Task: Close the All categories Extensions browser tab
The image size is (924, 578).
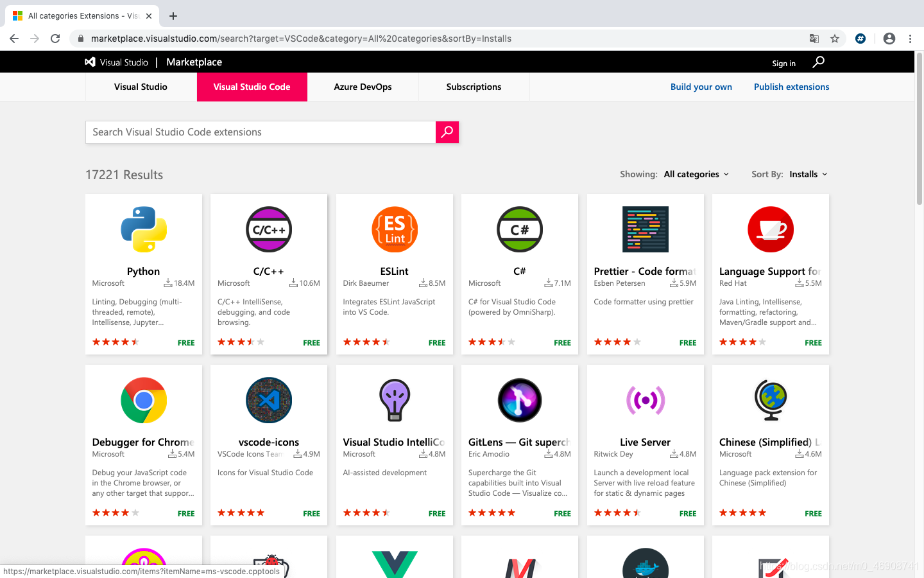Action: coord(149,16)
